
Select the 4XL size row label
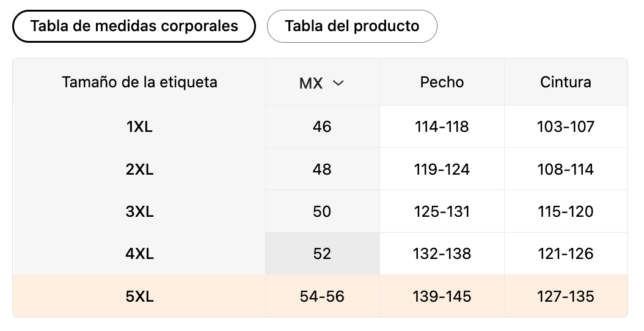[139, 253]
